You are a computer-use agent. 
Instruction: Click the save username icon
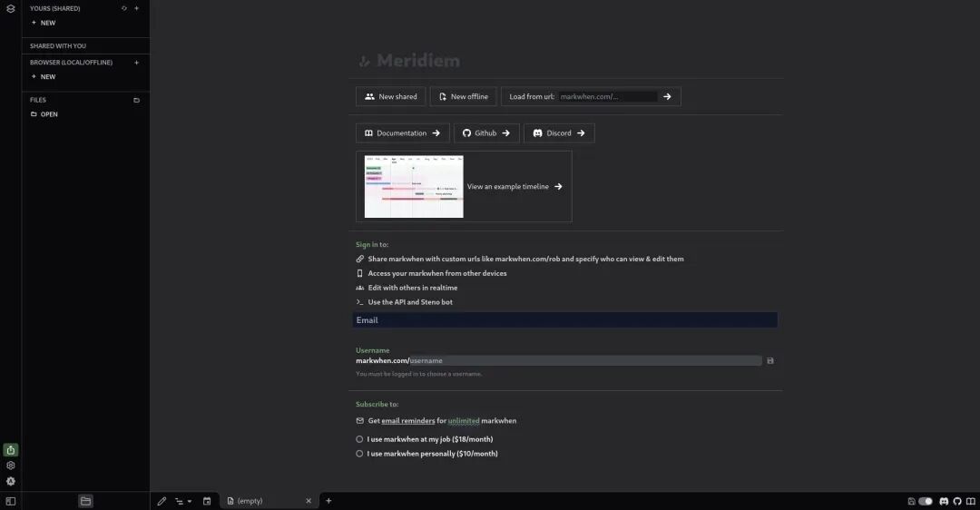click(770, 360)
